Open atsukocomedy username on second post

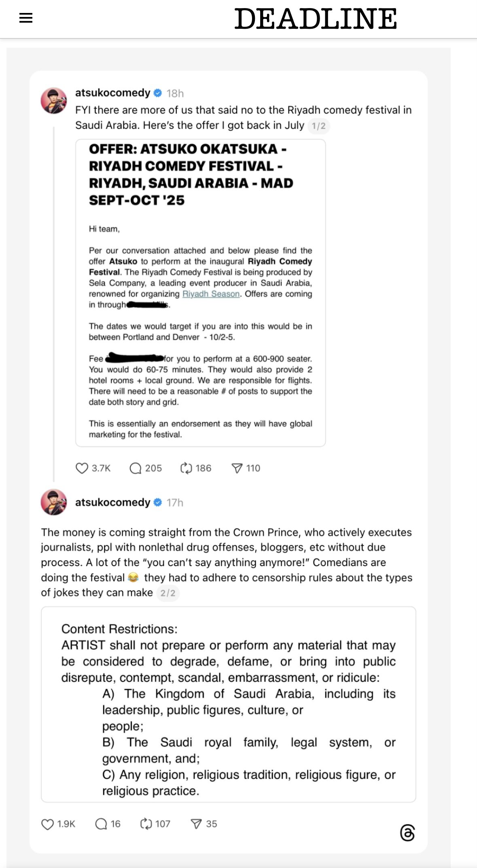click(x=112, y=502)
